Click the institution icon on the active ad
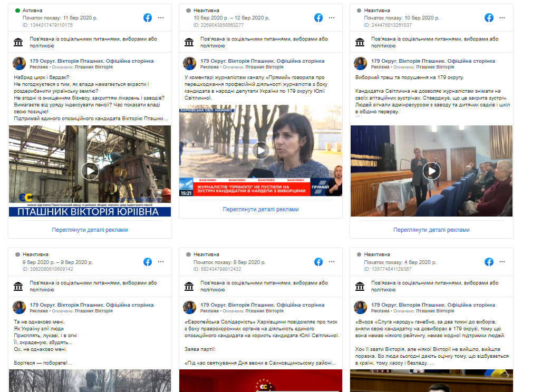The height and width of the screenshot is (392, 551). click(18, 42)
